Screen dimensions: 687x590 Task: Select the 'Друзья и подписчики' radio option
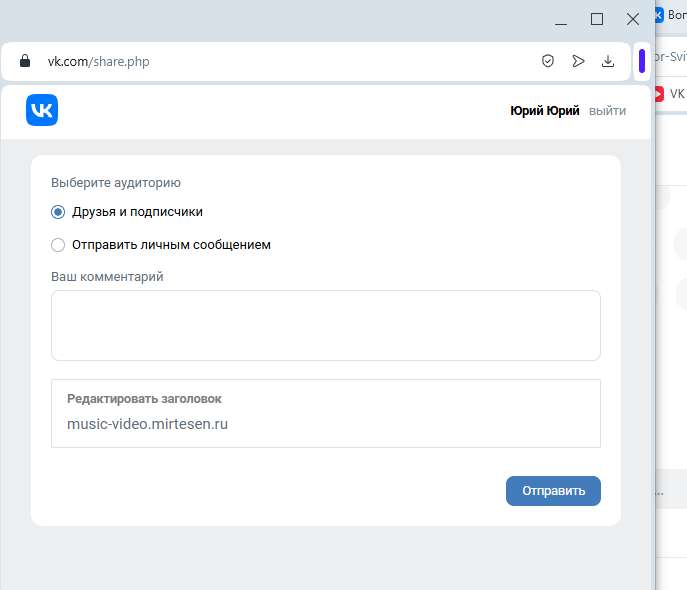tap(58, 212)
